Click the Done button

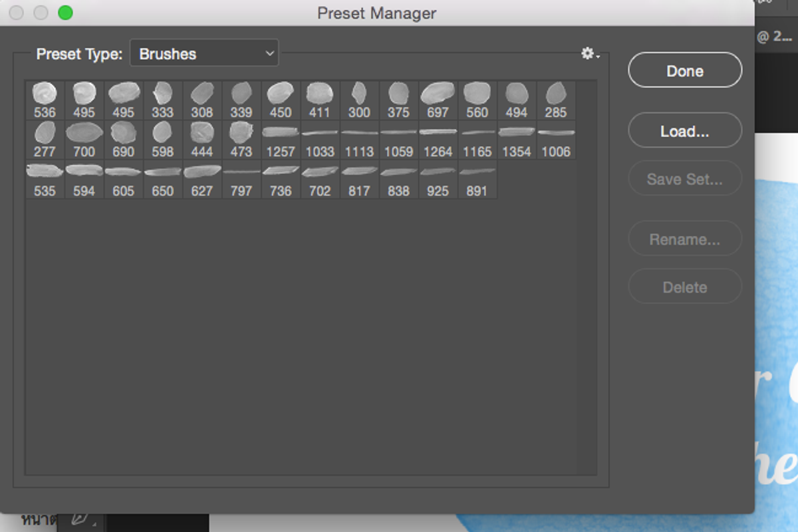click(x=685, y=70)
